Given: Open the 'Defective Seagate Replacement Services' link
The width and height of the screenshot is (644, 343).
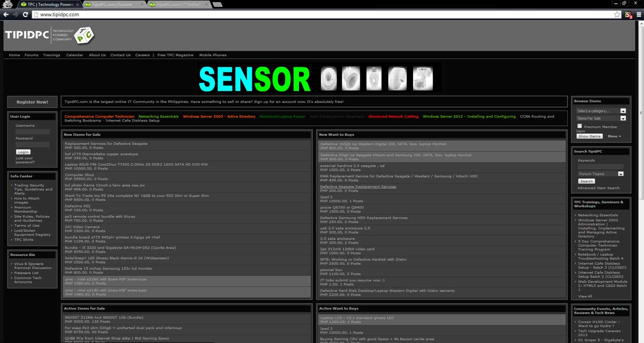Looking at the screenshot, I should (x=358, y=186).
